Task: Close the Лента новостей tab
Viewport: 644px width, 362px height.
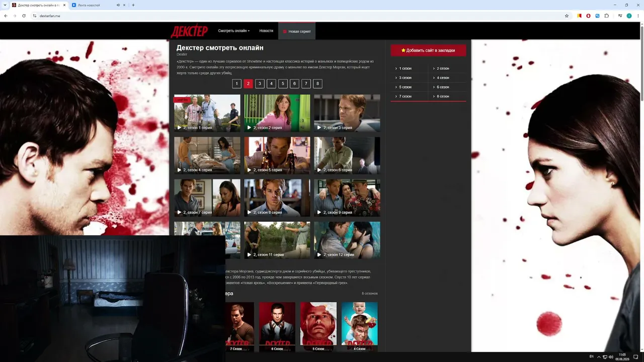Action: coord(125,5)
